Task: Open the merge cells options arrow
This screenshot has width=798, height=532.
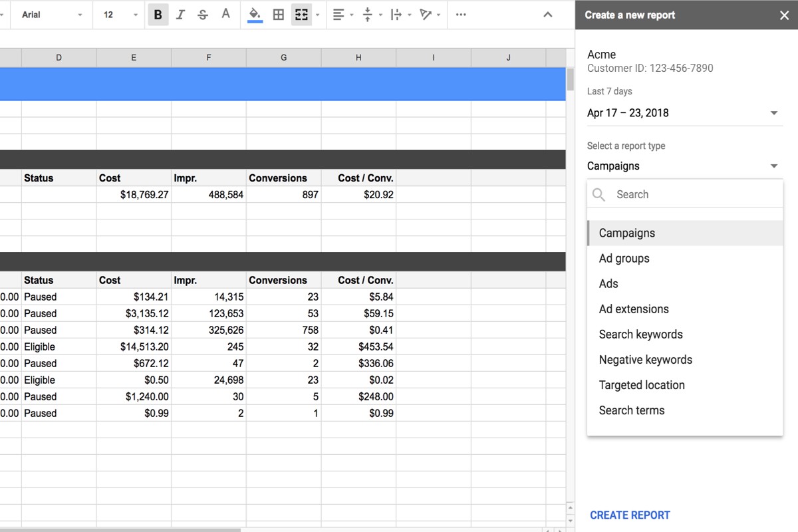Action: [317, 15]
